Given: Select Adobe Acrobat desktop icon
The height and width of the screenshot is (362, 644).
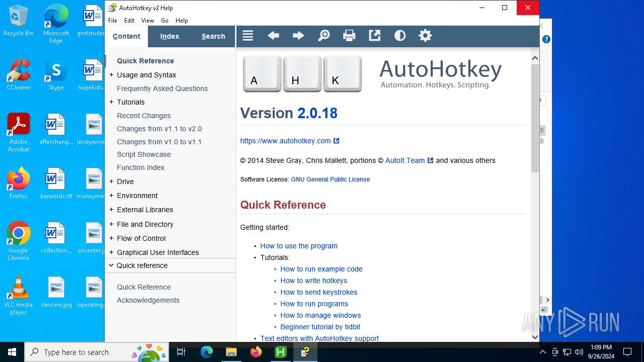Looking at the screenshot, I should (19, 133).
